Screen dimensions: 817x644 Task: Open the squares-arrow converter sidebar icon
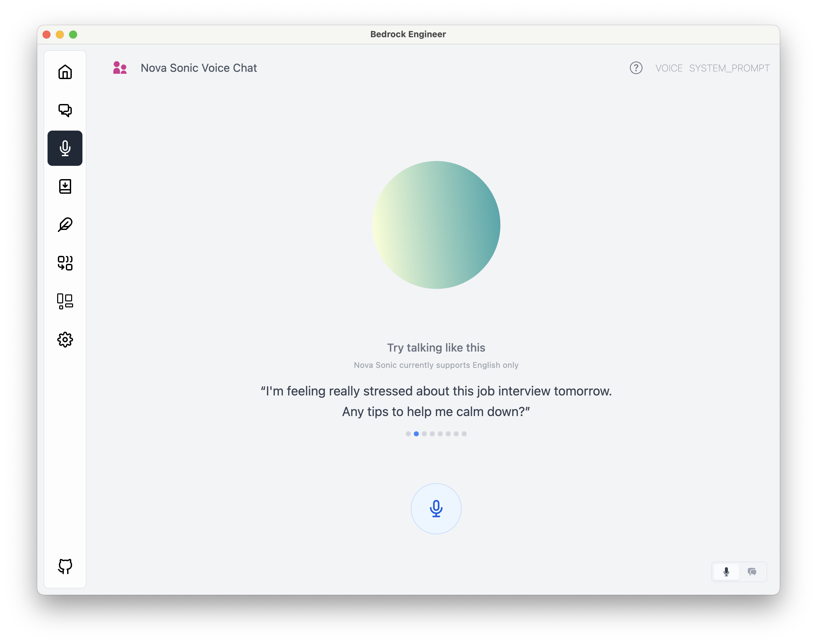[65, 263]
